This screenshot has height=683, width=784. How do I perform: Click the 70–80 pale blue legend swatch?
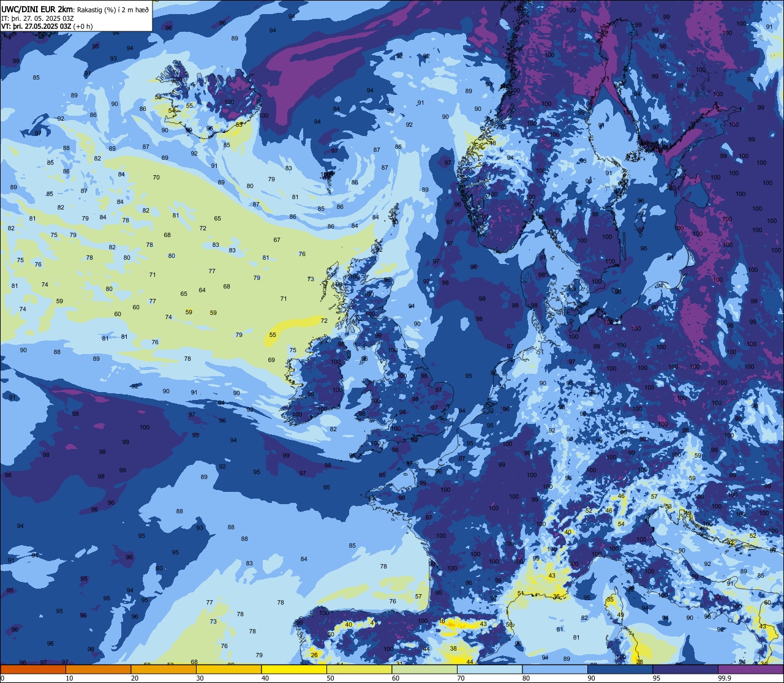[x=489, y=670]
